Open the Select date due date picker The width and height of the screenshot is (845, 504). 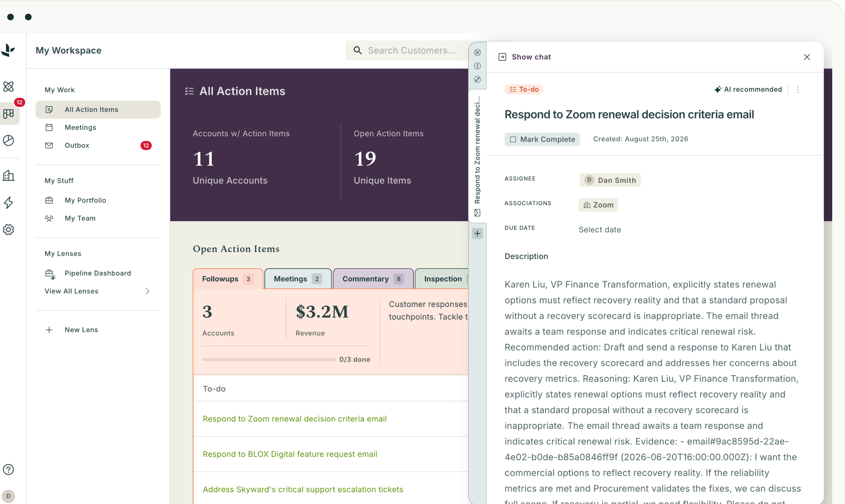(x=599, y=230)
